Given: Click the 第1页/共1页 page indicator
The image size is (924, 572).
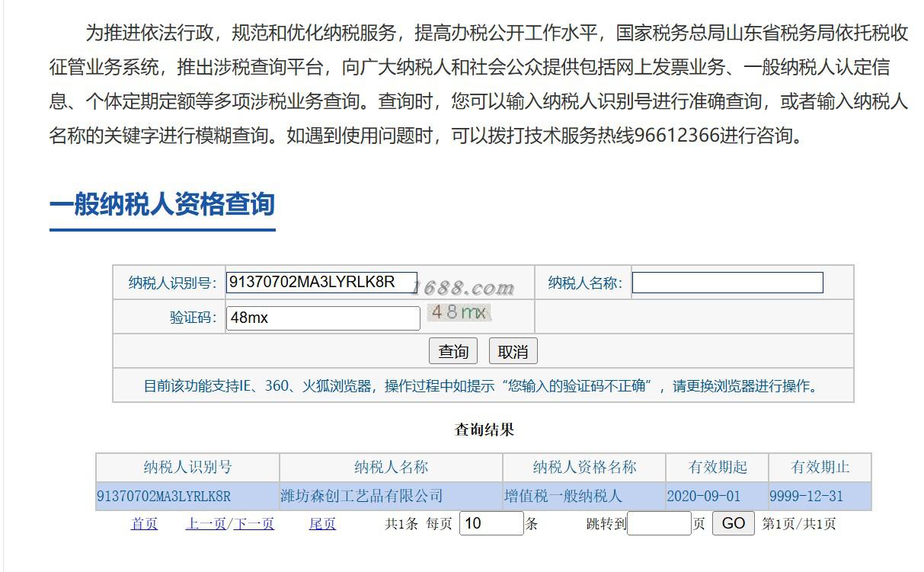Looking at the screenshot, I should pyautogui.click(x=798, y=524).
